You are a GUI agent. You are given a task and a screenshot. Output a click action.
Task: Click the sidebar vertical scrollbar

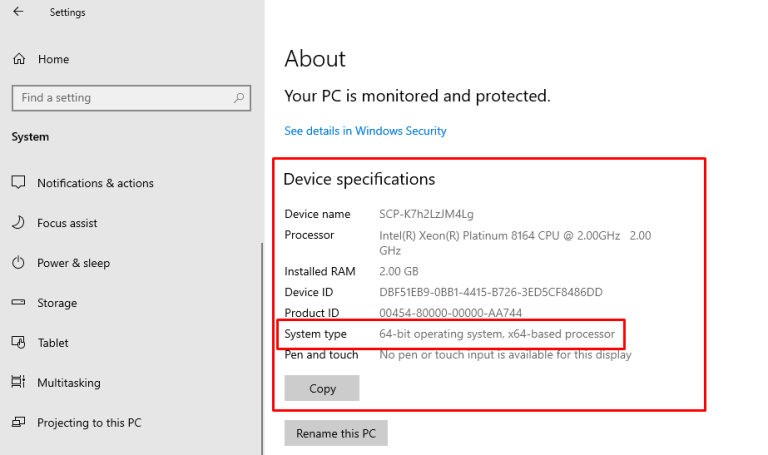262,349
